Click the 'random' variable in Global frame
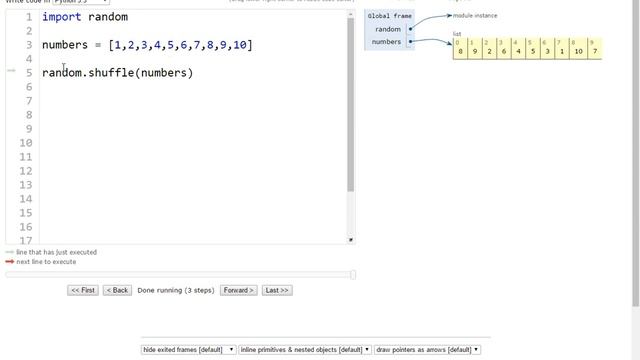Screen dimensions: 640x360 [388, 29]
